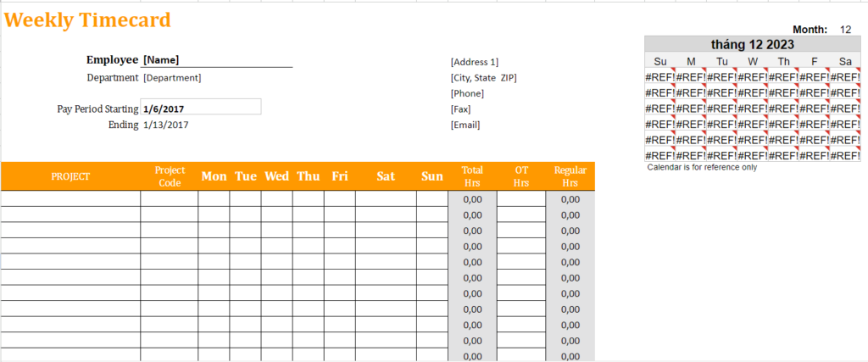
Task: Click the Wed column header
Action: pos(276,176)
